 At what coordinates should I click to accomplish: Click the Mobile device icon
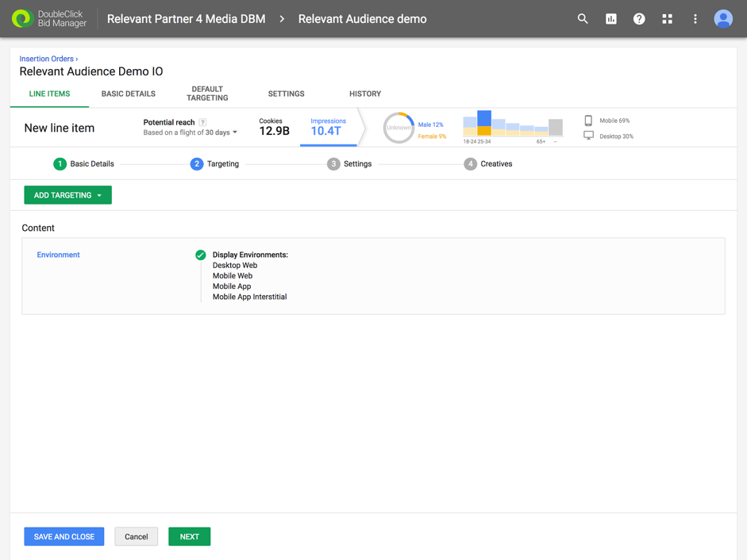[588, 121]
